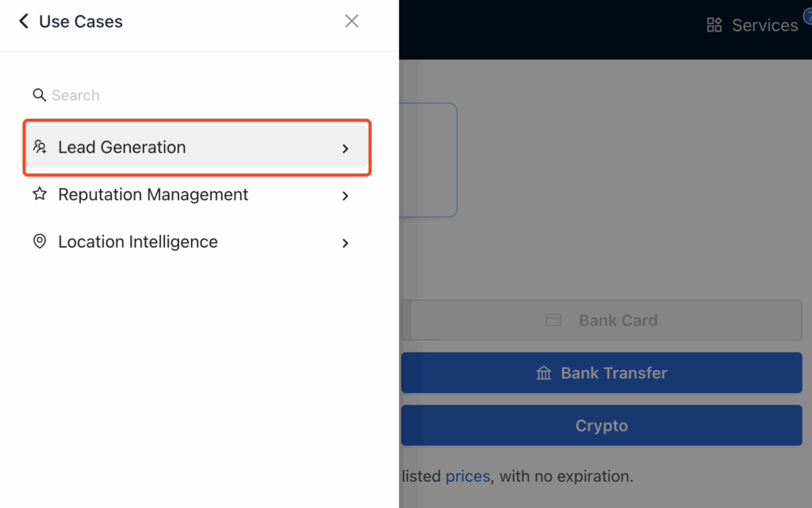Image resolution: width=812 pixels, height=508 pixels.
Task: Close the Use Cases side panel
Action: pos(351,21)
